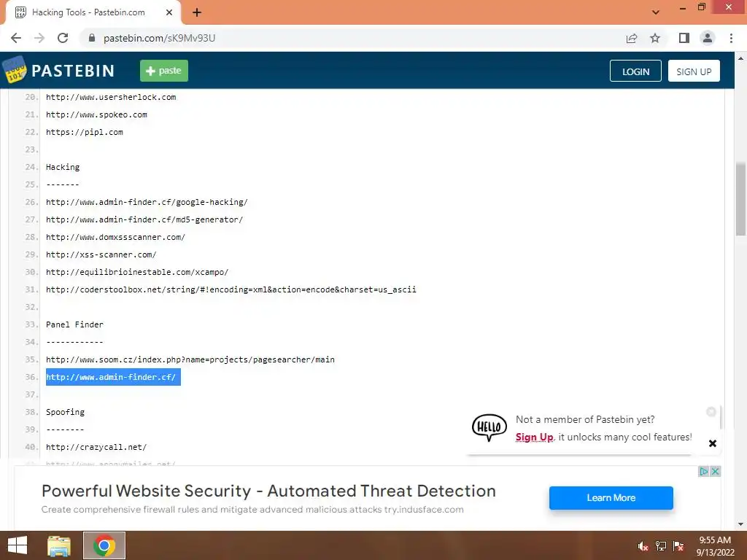
Task: Click the muted volume tray icon
Action: (643, 546)
